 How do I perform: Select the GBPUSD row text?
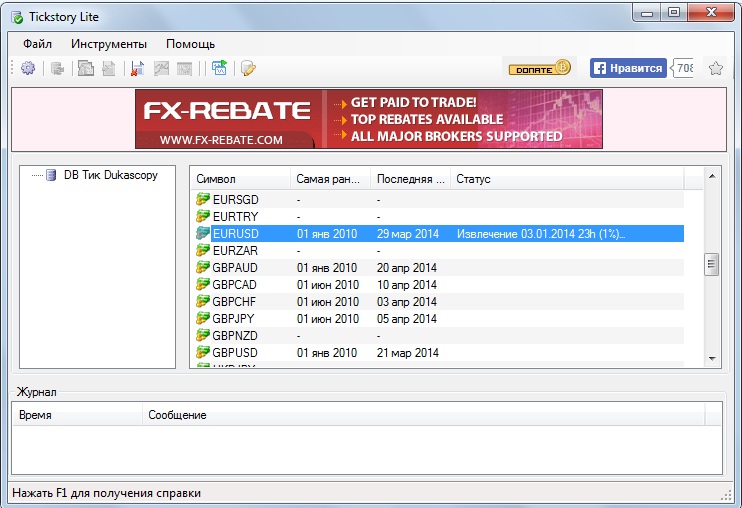(235, 353)
